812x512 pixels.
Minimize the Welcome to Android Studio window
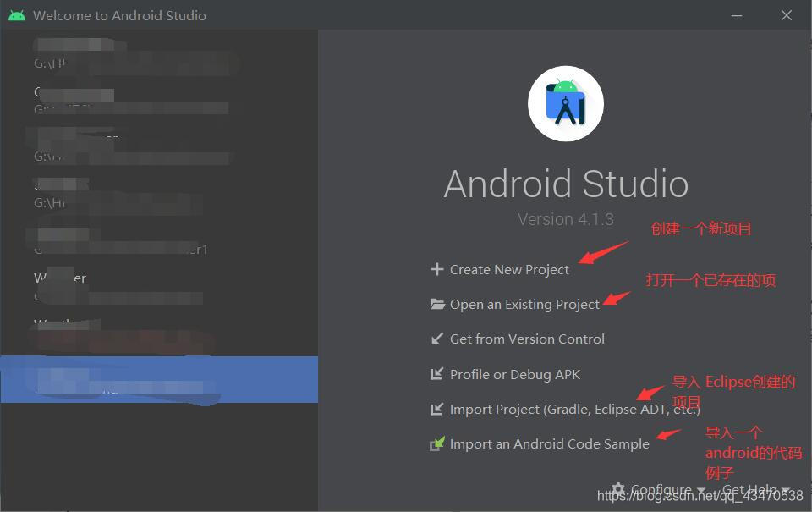coord(737,15)
